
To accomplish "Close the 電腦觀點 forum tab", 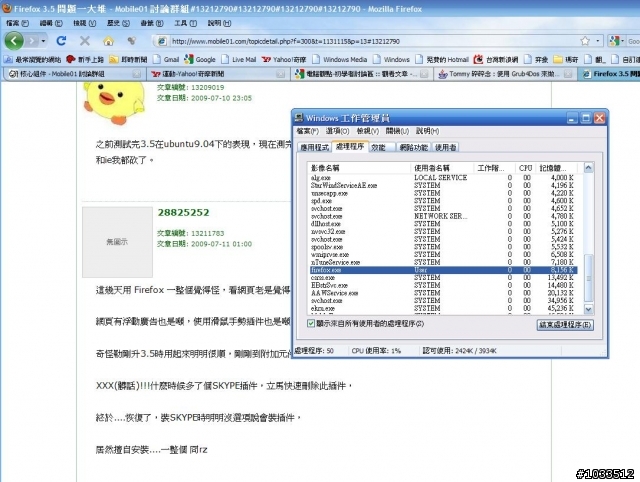I will click(424, 74).
